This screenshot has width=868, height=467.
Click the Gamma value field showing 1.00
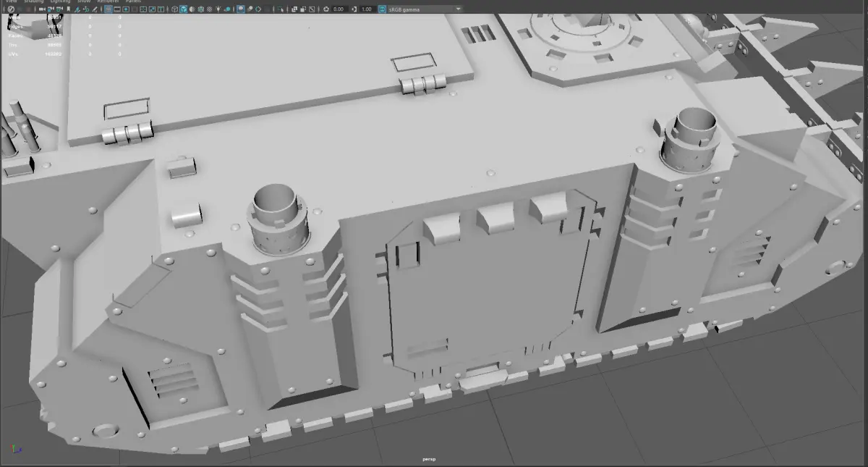367,9
